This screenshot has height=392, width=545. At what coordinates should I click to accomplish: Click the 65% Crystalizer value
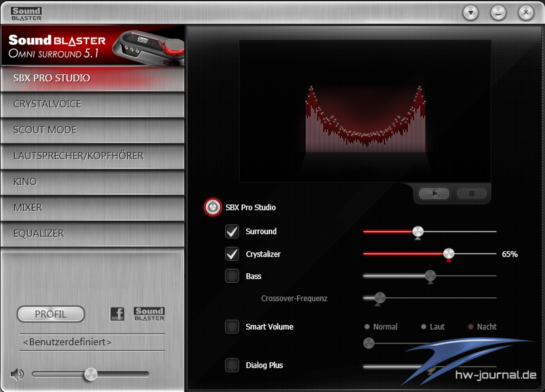[510, 254]
